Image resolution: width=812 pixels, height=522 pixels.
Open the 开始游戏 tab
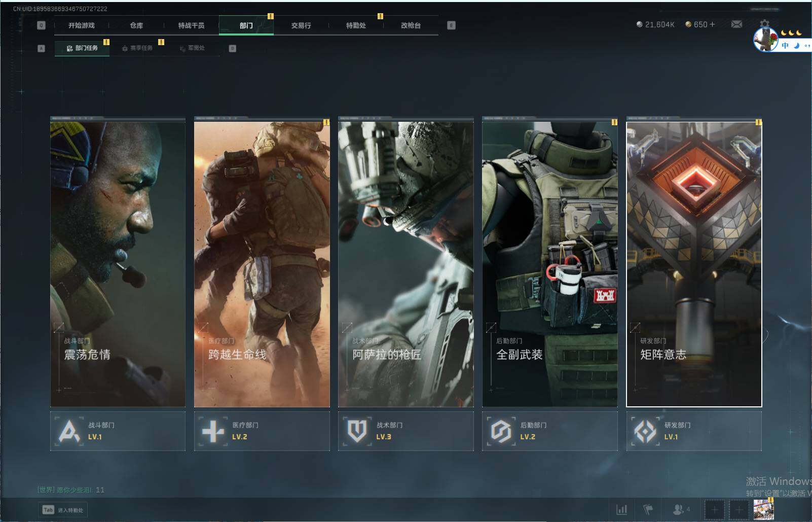click(x=82, y=25)
